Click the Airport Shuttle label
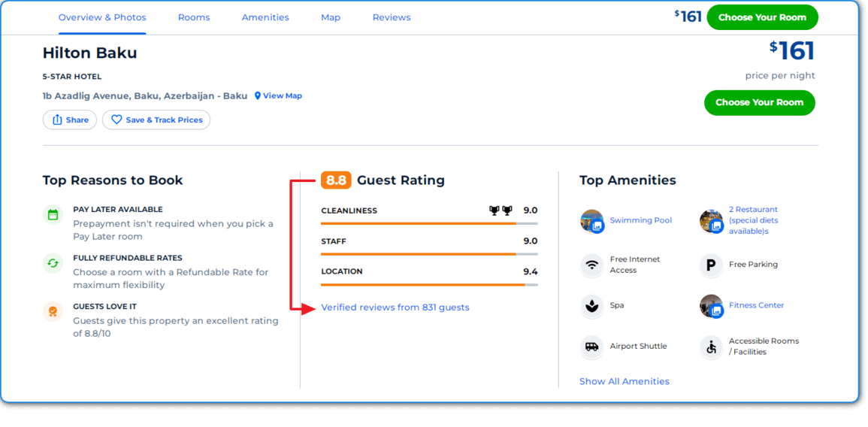This screenshot has width=868, height=427. click(x=638, y=346)
